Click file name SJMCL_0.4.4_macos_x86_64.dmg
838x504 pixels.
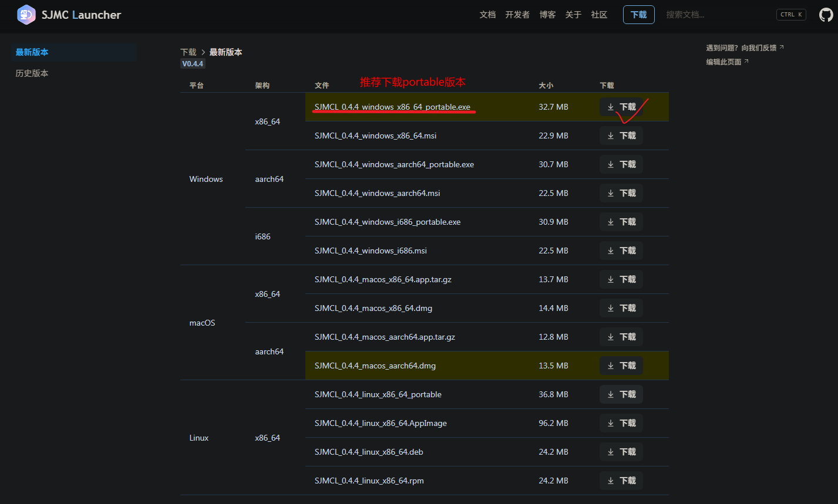pyautogui.click(x=373, y=308)
